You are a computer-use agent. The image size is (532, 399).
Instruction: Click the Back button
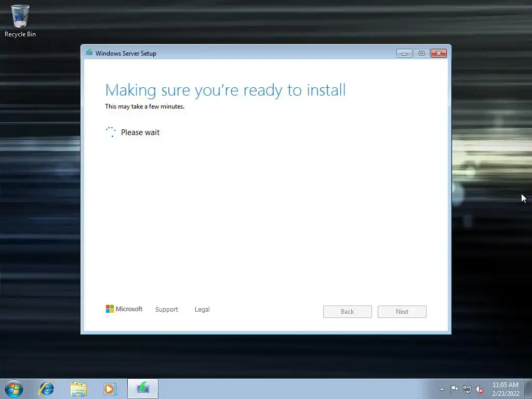[x=348, y=312]
